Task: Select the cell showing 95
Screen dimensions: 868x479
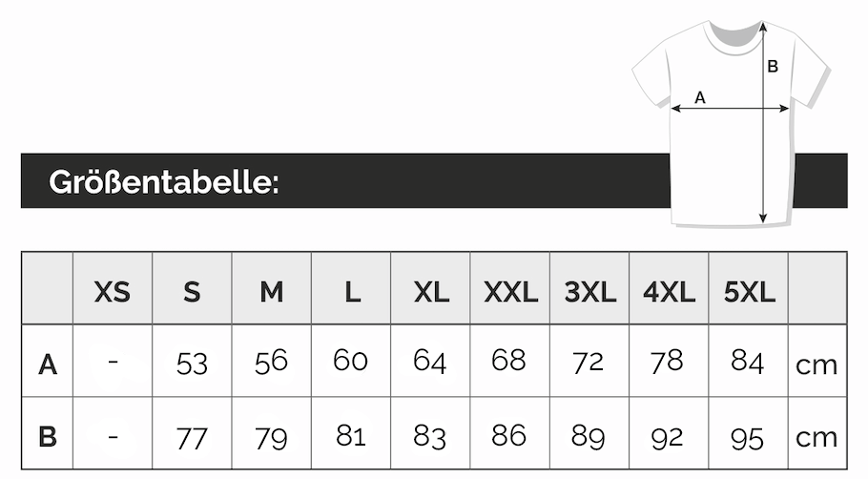Action: click(x=748, y=437)
